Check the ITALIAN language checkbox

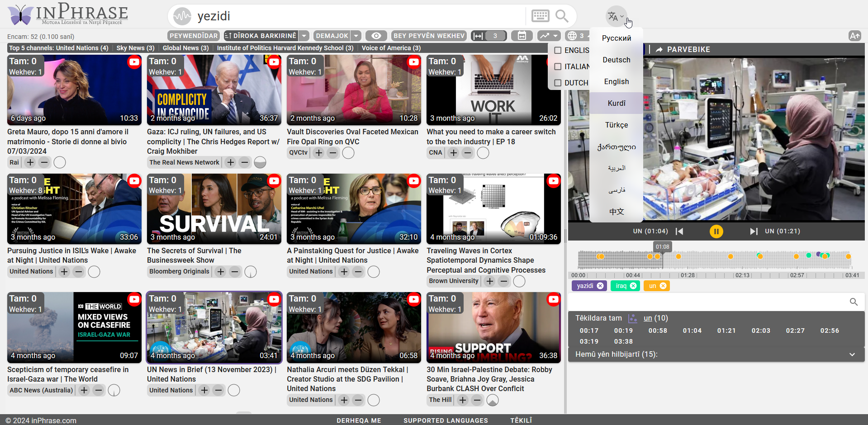[558, 66]
